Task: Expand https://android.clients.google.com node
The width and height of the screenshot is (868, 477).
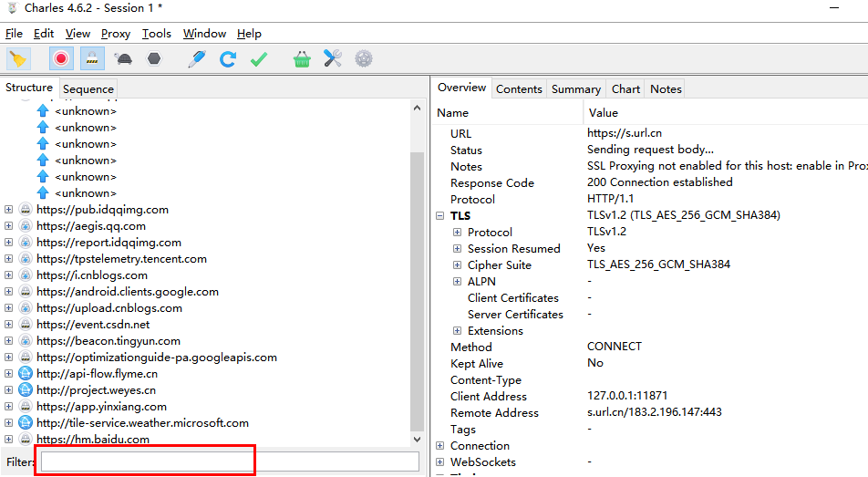Action: [8, 292]
